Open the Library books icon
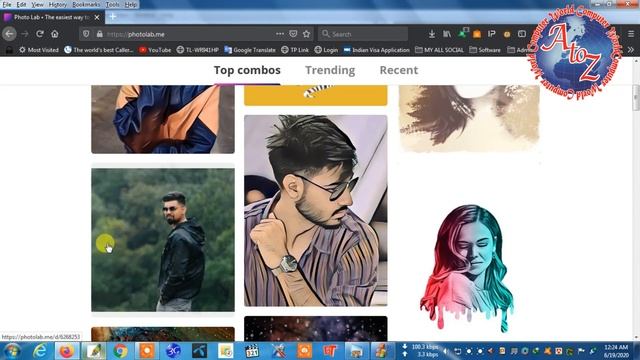The image size is (640, 360). coord(447,34)
